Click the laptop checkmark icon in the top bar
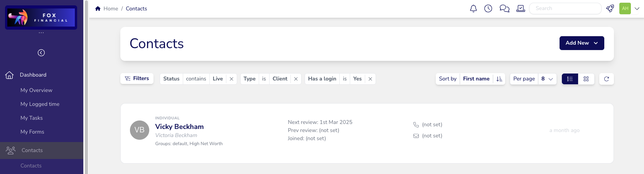Image resolution: width=644 pixels, height=174 pixels. (521, 8)
